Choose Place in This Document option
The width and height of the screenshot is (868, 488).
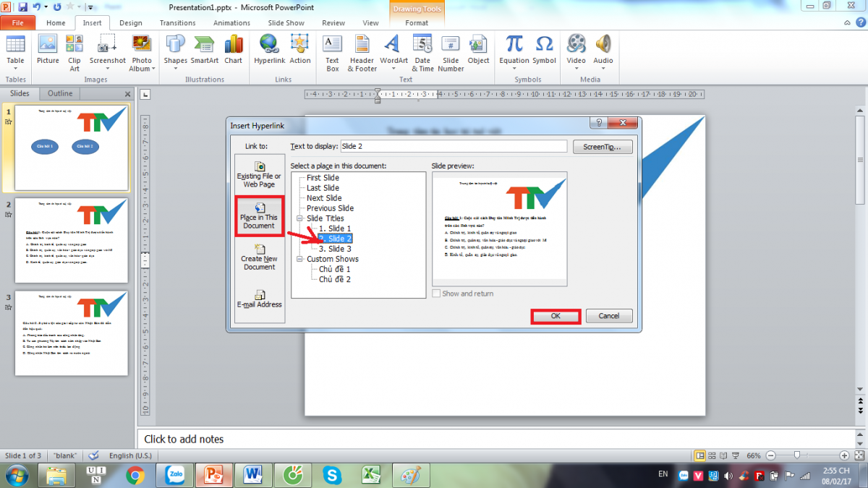[259, 215]
